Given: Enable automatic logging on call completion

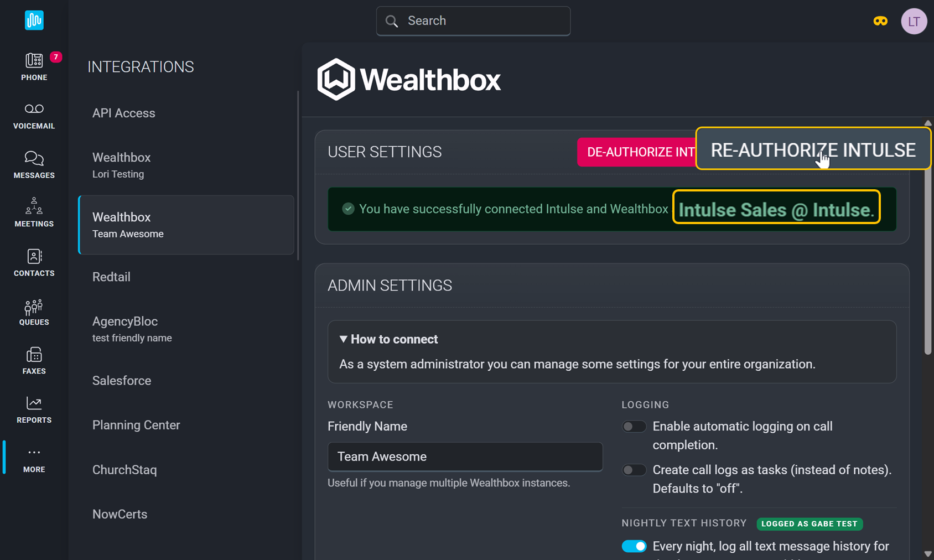Looking at the screenshot, I should tap(634, 427).
